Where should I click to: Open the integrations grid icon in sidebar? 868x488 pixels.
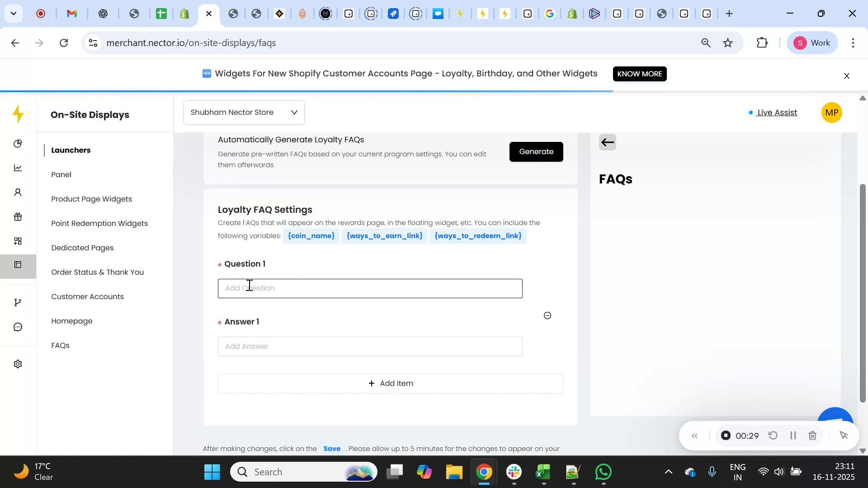[18, 241]
